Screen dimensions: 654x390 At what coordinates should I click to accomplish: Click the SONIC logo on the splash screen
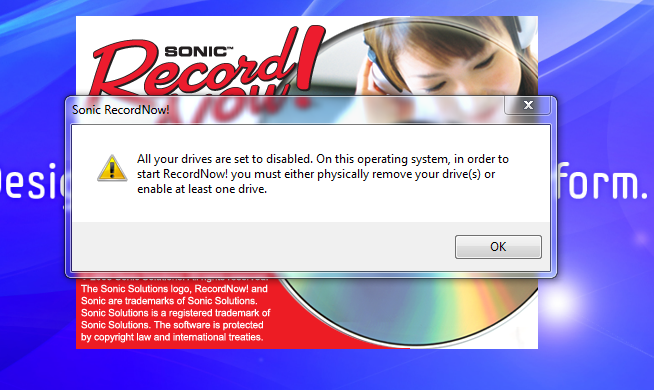pos(198,51)
